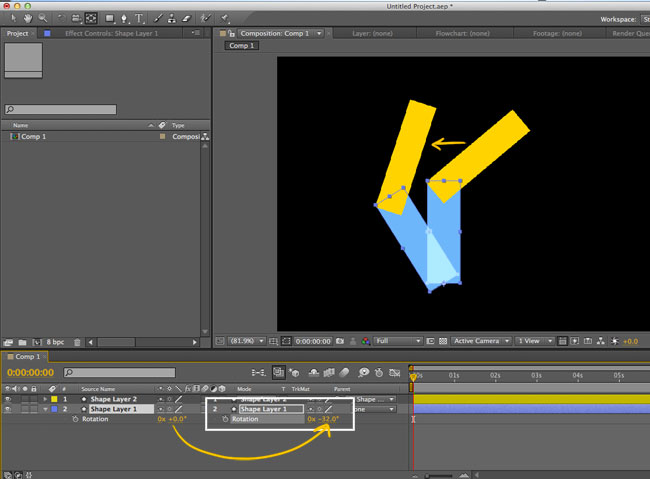Click the 8 bpc color depth button
Image resolution: width=650 pixels, height=479 pixels.
[55, 342]
